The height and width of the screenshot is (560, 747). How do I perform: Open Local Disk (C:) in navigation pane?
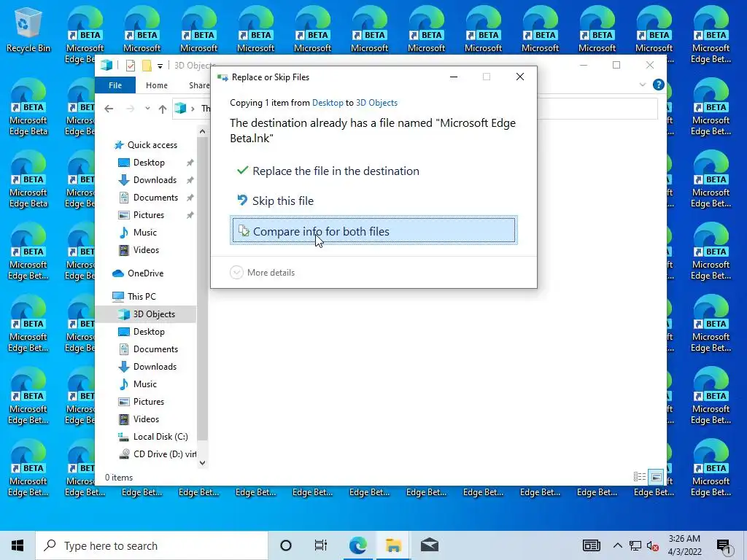point(160,437)
